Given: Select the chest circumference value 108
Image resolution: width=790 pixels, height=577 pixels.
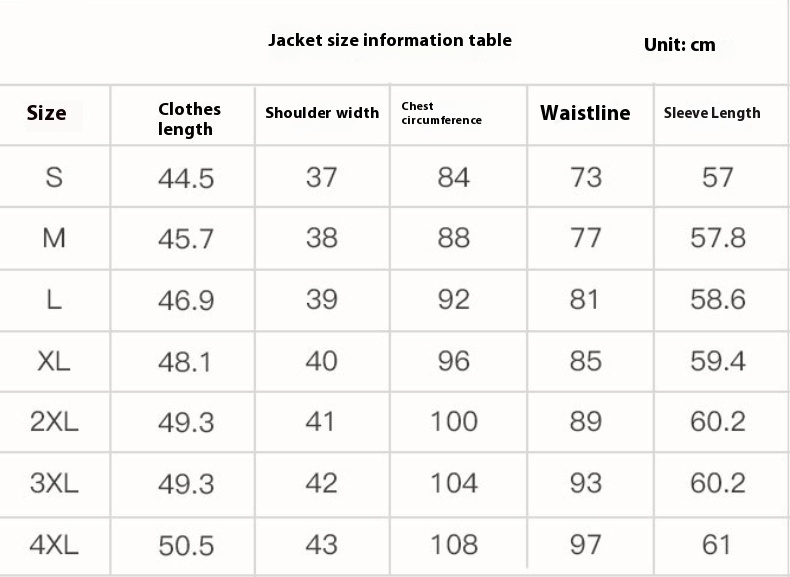Looking at the screenshot, I should click(454, 545).
